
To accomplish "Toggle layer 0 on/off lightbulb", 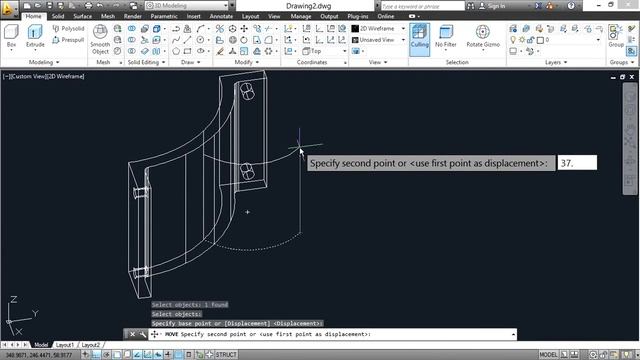I will pyautogui.click(x=513, y=40).
